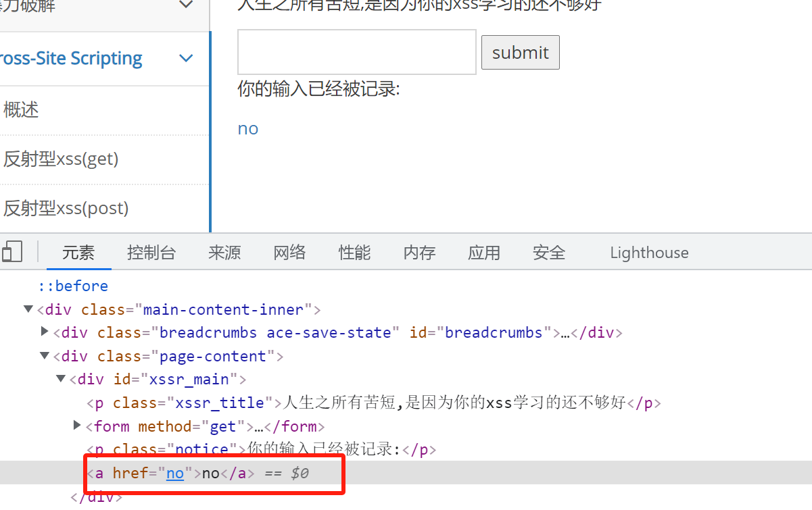Screen dimensions: 812x510
Task: Expand the breadcrumbs div node
Action: 45,332
